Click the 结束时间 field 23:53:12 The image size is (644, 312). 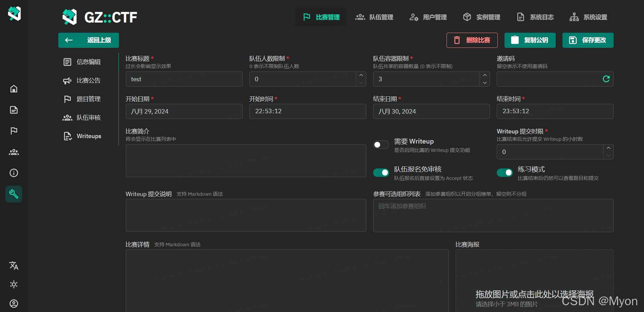point(555,111)
